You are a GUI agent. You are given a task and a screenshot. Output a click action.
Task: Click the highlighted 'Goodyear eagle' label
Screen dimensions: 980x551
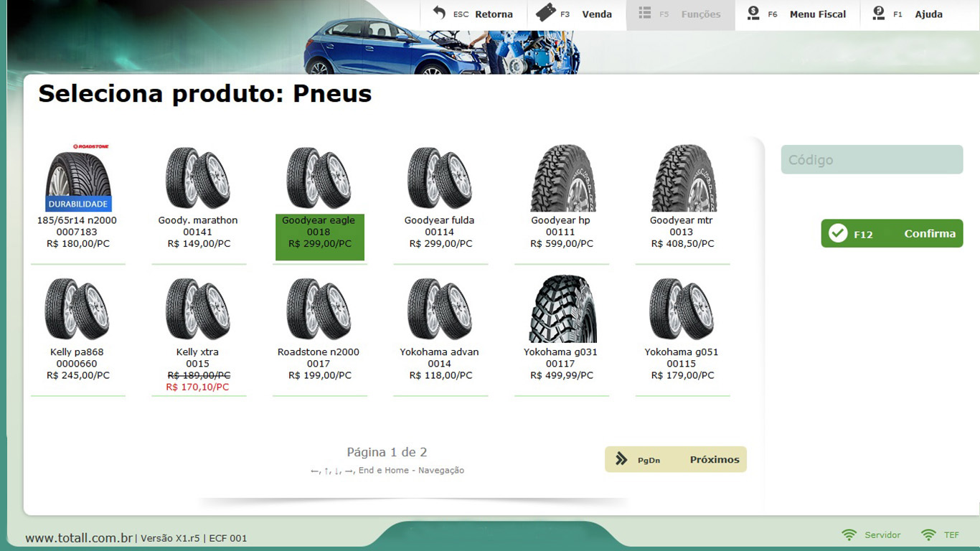(x=319, y=220)
